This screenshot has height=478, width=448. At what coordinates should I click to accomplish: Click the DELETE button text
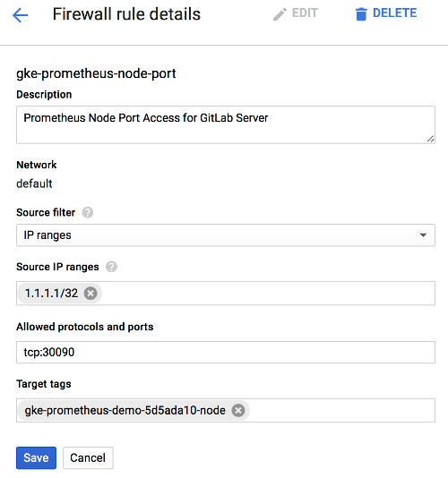394,13
